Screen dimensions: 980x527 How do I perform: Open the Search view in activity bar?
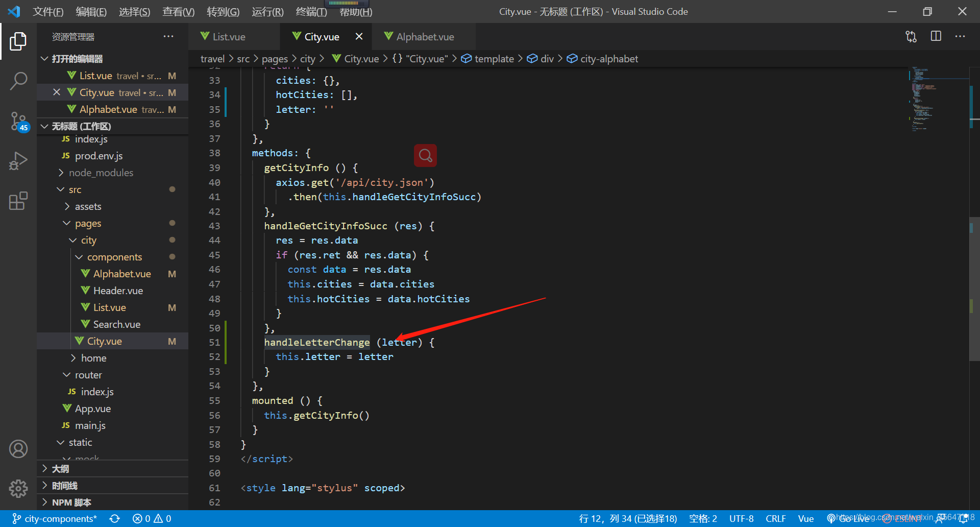18,81
